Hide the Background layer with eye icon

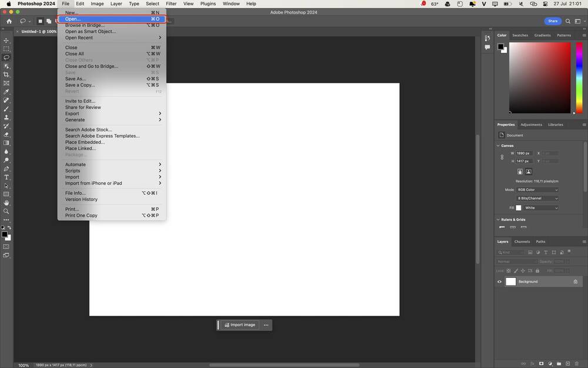(x=500, y=281)
